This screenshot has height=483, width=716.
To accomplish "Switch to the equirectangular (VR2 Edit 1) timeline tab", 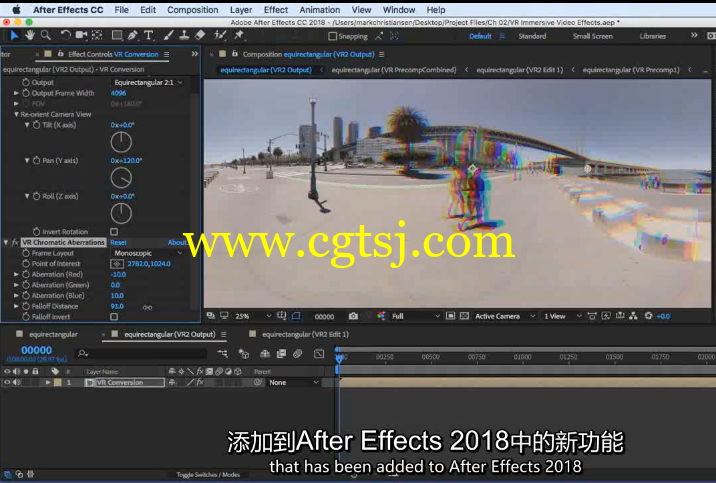I will point(305,335).
